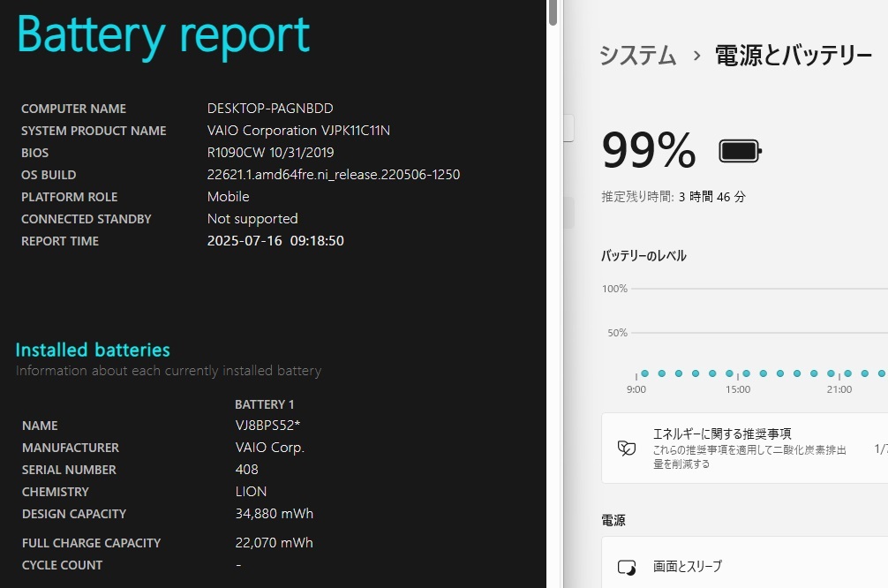Screen dimensions: 888x588
Task: Select VAIO Corporation VJPK11C11N value
Action: click(x=298, y=131)
